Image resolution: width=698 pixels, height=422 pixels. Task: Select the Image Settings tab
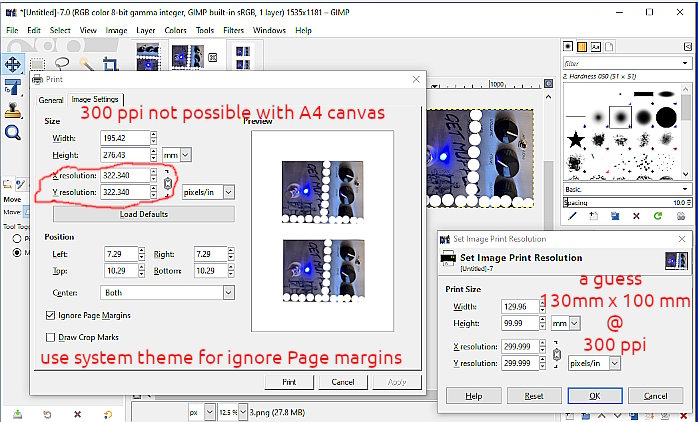point(95,99)
